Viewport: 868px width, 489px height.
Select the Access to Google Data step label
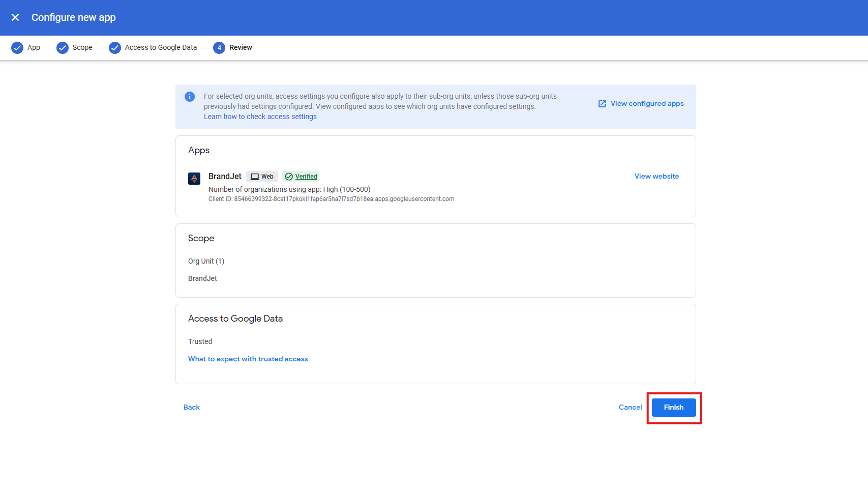(161, 47)
